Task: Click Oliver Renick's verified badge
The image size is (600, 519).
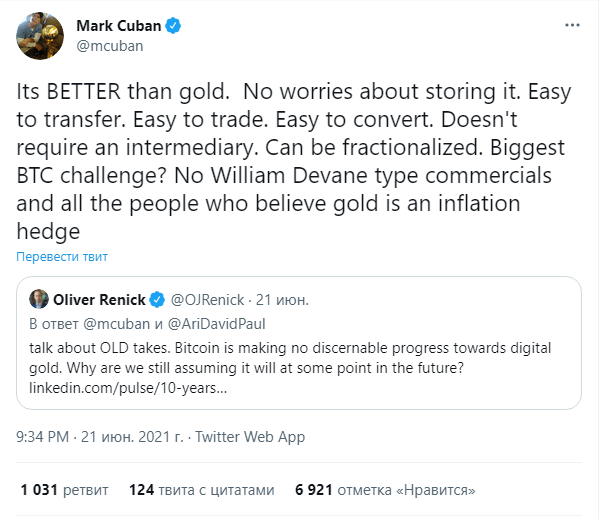Action: 157,300
